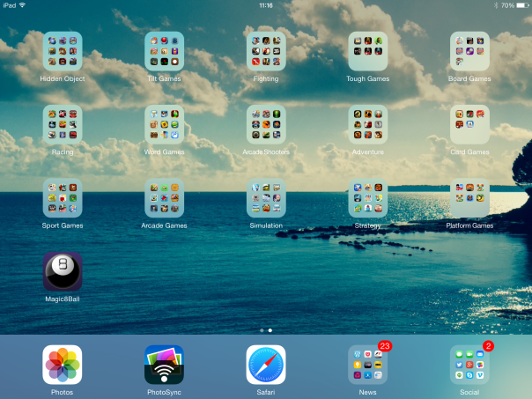532x399 pixels.
Task: Open the Board Games folder
Action: point(469,51)
